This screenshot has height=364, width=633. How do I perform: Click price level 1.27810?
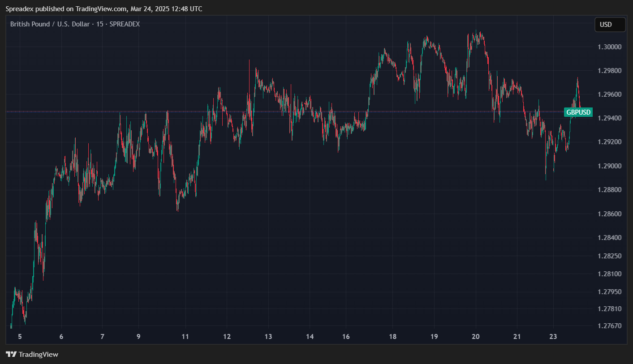point(609,309)
